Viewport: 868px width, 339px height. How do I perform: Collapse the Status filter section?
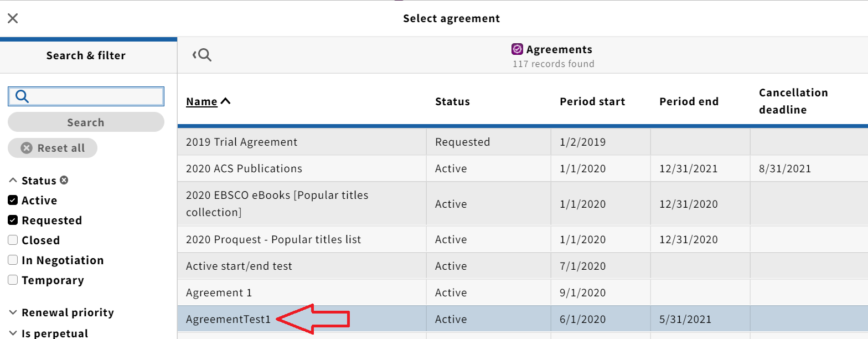click(x=33, y=181)
